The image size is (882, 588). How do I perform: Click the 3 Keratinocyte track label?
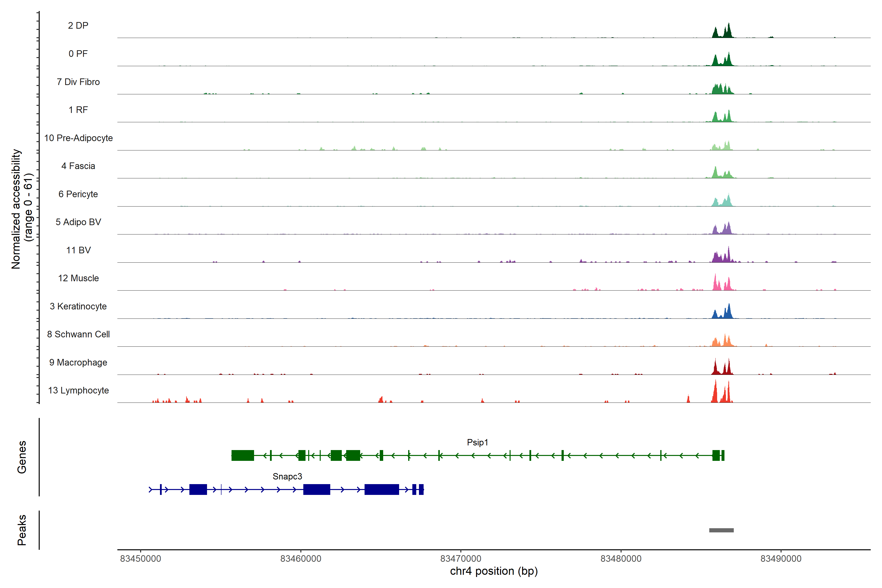(78, 306)
